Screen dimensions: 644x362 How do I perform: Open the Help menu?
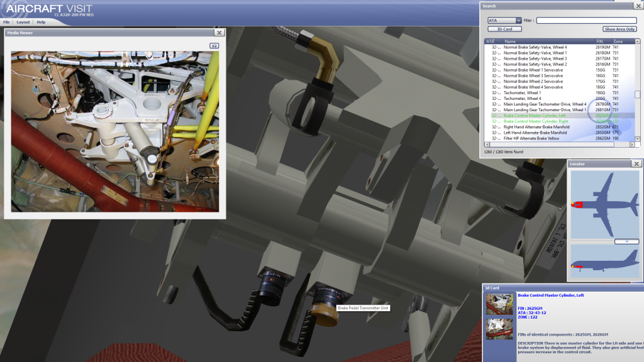[41, 22]
